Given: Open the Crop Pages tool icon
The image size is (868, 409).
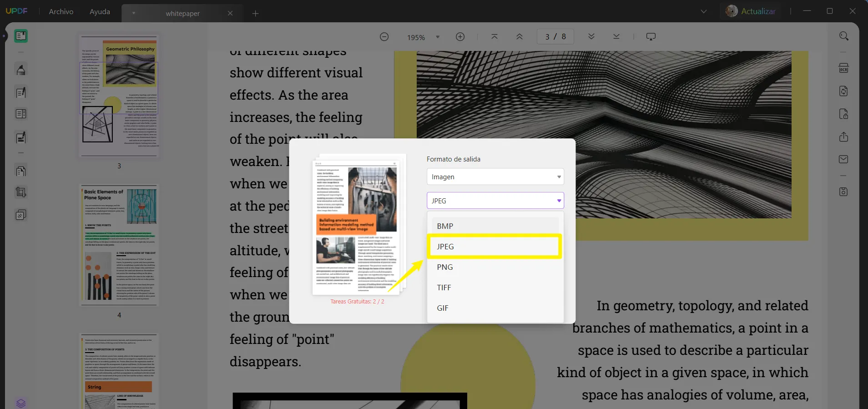Looking at the screenshot, I should 21,192.
